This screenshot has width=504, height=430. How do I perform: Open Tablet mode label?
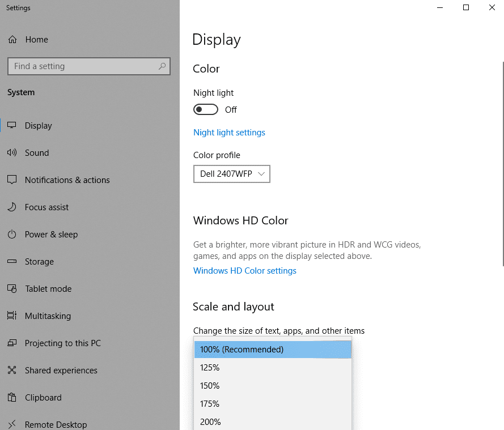[48, 289]
